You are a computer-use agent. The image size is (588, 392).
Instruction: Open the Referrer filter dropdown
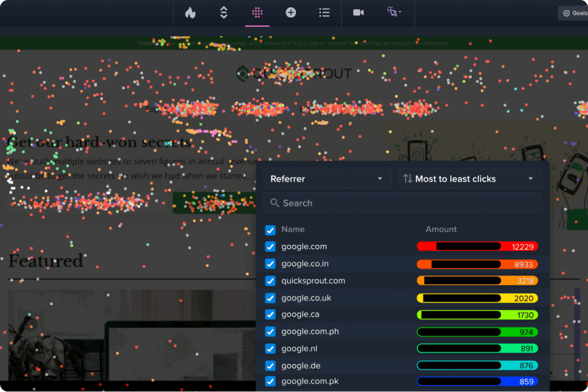click(327, 178)
